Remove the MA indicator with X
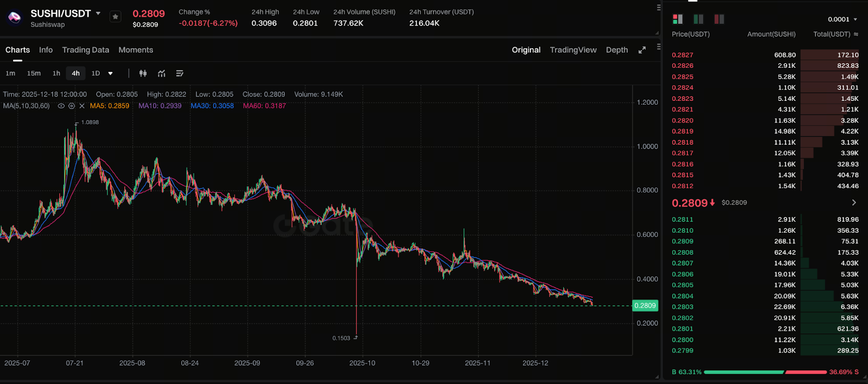Image resolution: width=868 pixels, height=384 pixels. [82, 106]
